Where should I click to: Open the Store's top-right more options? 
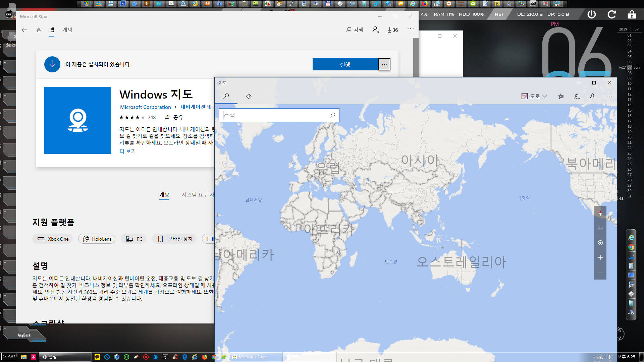pos(411,29)
